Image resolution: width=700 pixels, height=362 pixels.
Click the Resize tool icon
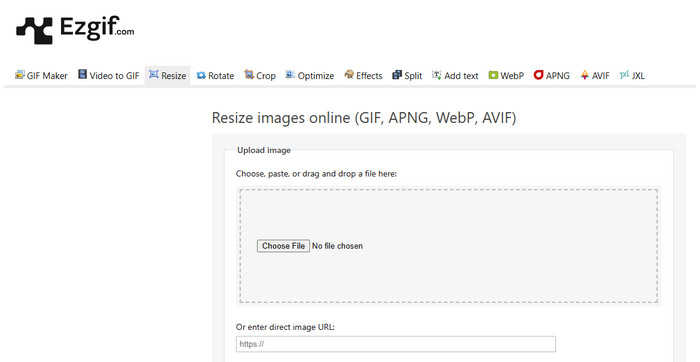[x=154, y=74]
